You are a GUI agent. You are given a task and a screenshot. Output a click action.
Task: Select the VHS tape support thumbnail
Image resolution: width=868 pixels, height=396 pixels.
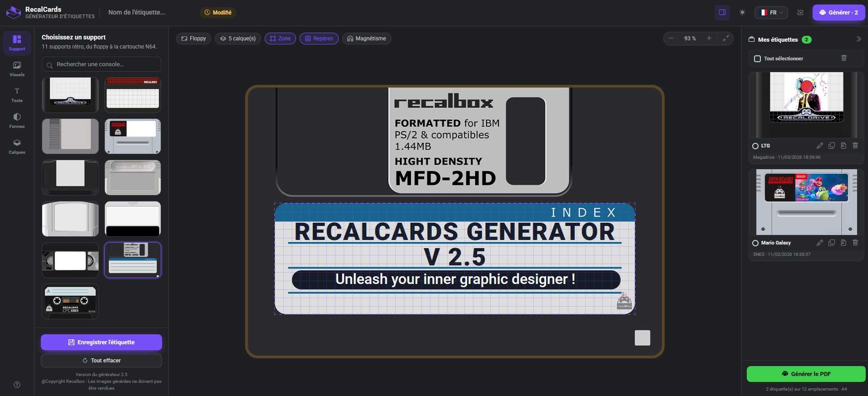[70, 260]
